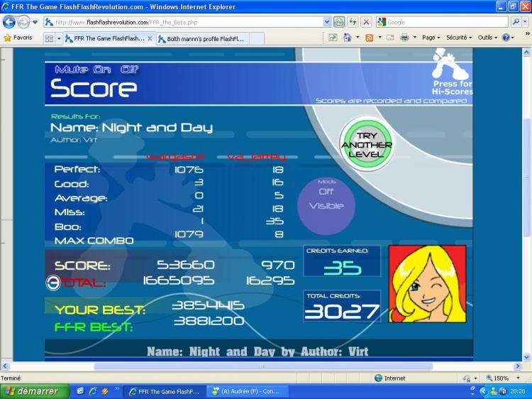
Task: Open the Sécurité dropdown menu
Action: (x=458, y=38)
